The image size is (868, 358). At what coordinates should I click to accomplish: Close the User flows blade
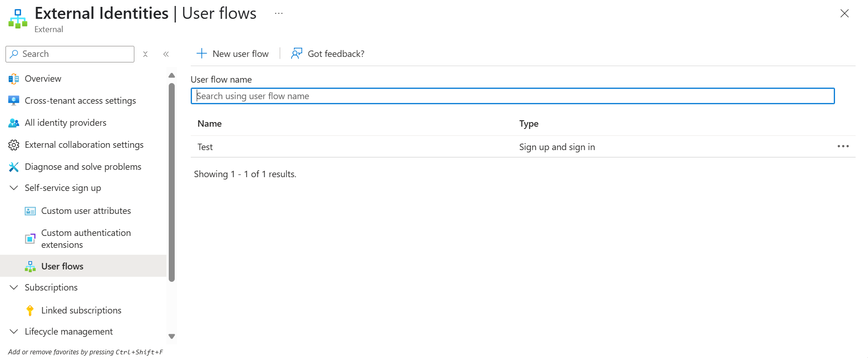coord(845,13)
